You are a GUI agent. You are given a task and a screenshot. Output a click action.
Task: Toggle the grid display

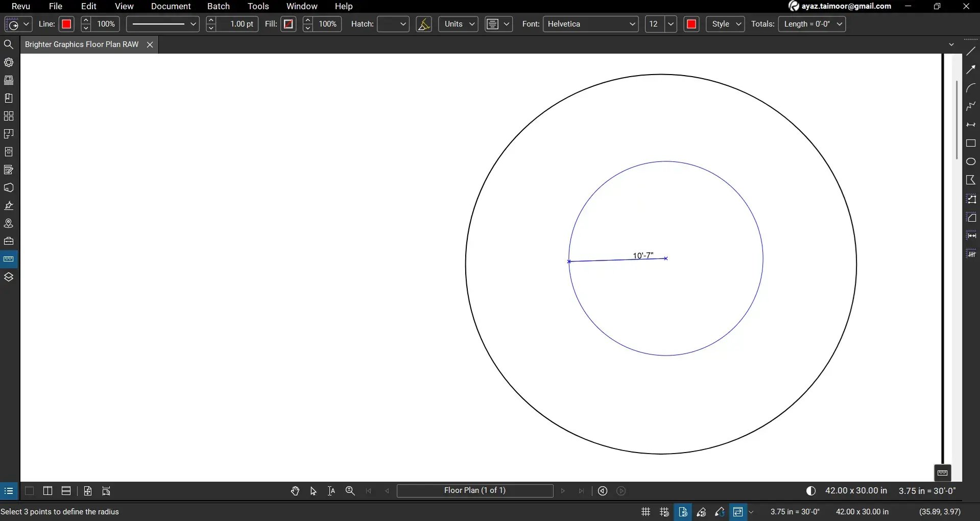(x=646, y=512)
